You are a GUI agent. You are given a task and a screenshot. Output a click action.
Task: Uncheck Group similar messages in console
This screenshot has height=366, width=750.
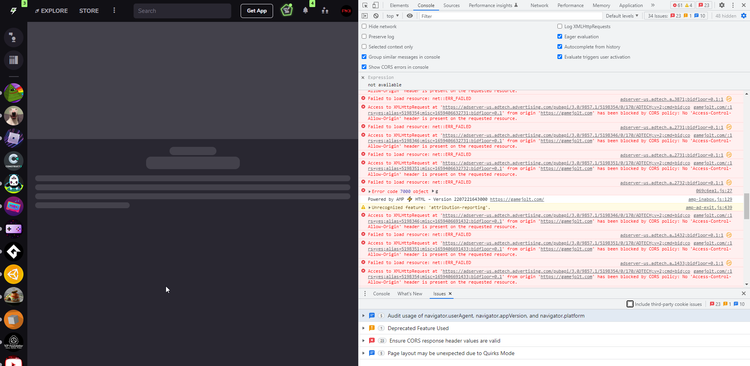tap(364, 57)
